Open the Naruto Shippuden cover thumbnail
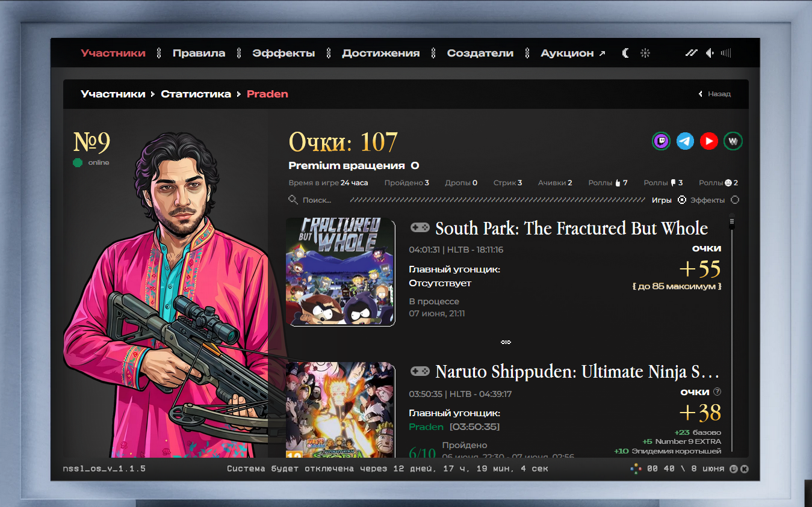 (x=341, y=410)
